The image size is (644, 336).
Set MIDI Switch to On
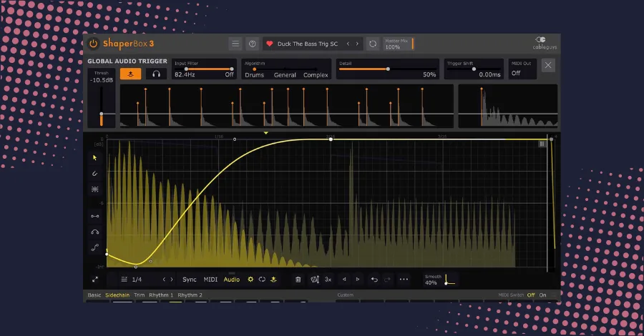[x=542, y=295]
